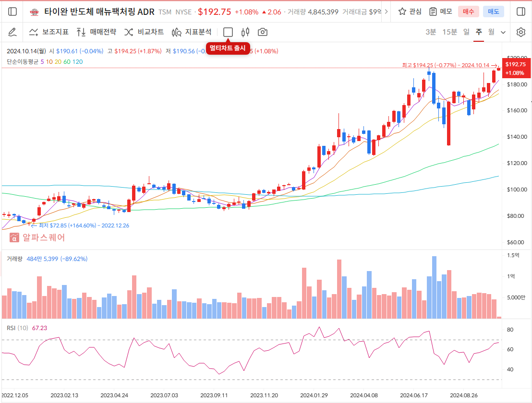
Task: Click the multi-chart layout square icon
Action: [x=228, y=32]
